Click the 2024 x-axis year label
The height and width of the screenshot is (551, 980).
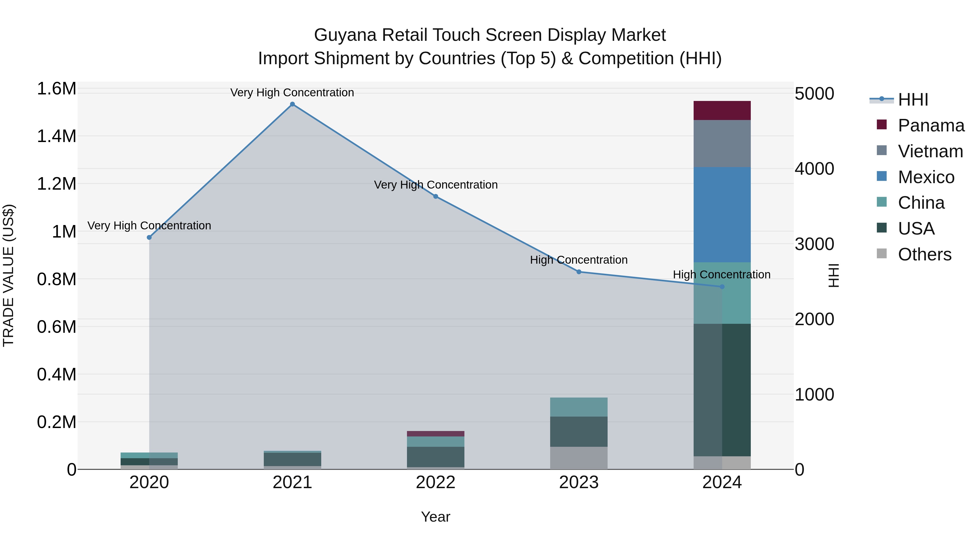722,482
